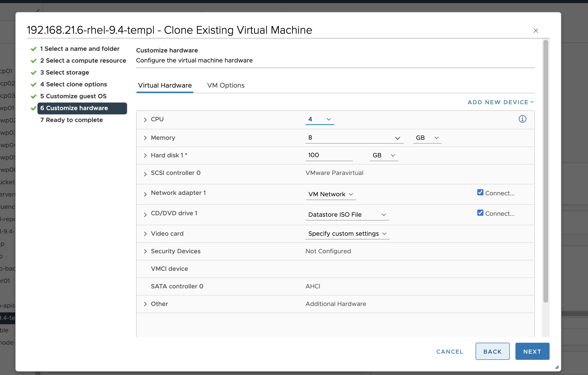Viewport: 588px width, 375px height.
Task: Expand the Video card section
Action: pyautogui.click(x=145, y=234)
